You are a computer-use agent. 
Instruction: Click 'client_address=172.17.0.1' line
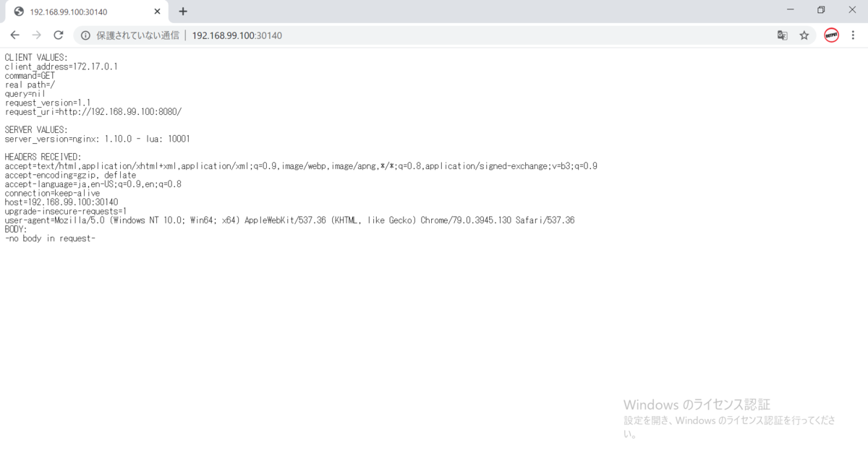[61, 66]
